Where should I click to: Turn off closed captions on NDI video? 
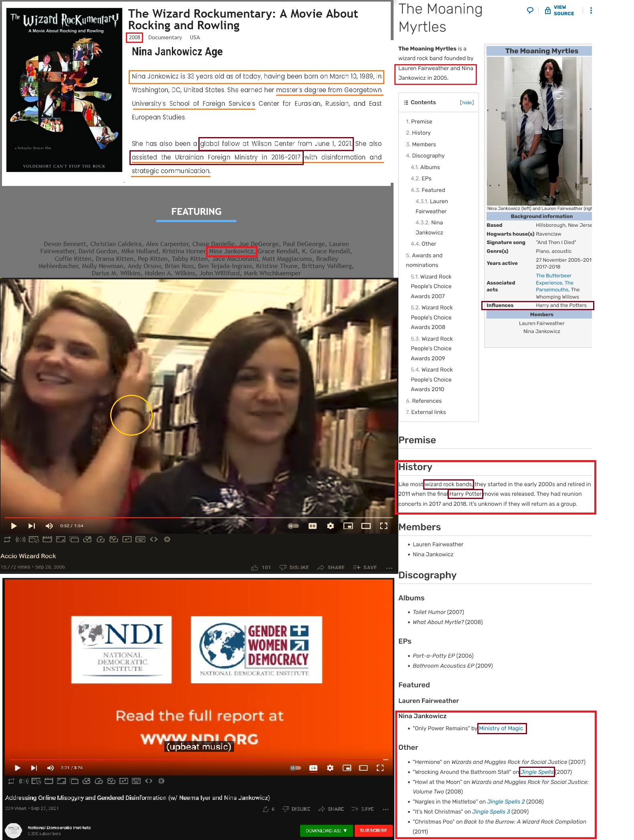click(x=313, y=768)
